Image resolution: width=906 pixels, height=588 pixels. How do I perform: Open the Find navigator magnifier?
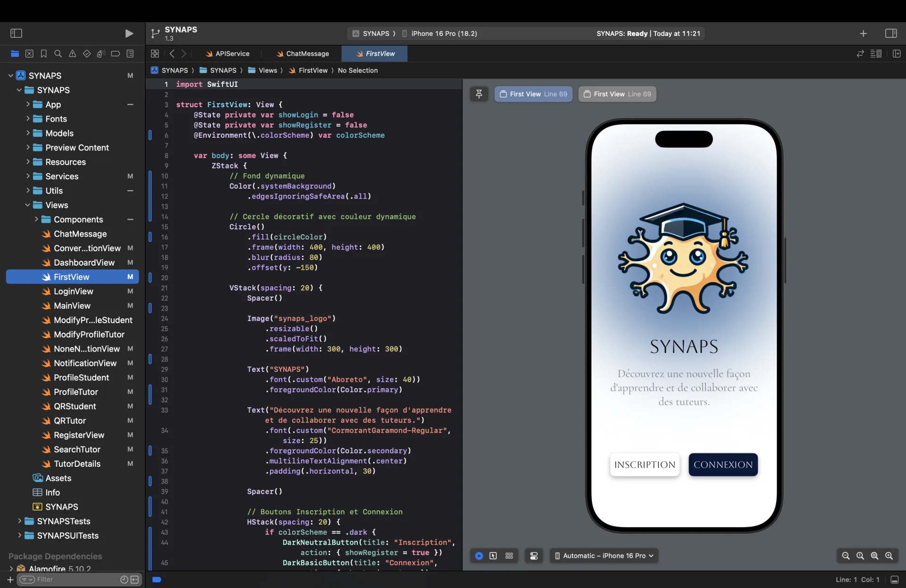(x=58, y=54)
